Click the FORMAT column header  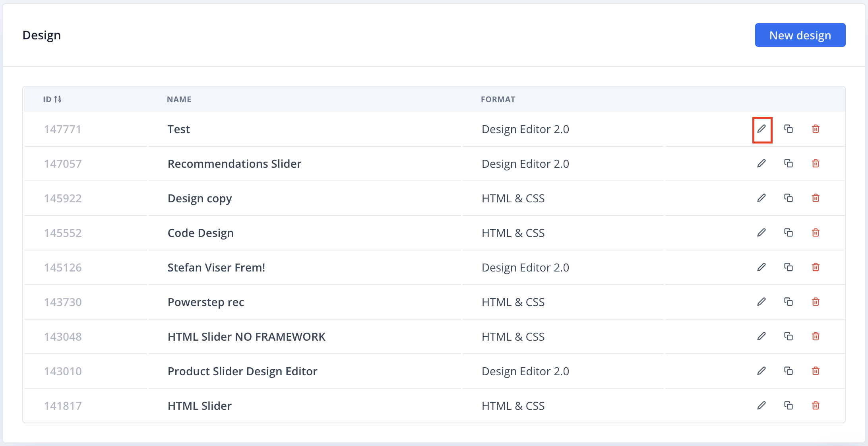click(x=498, y=99)
